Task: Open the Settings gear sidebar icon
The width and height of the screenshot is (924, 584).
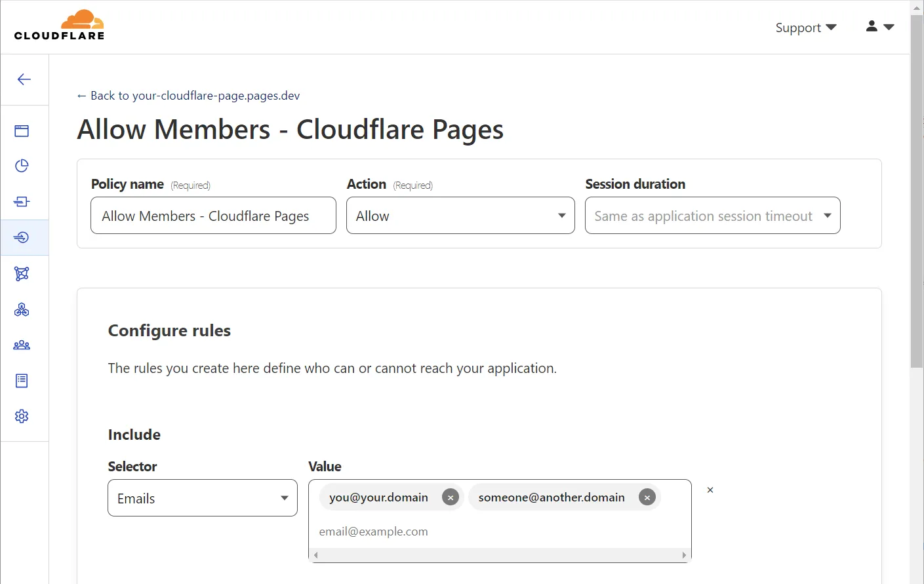Action: click(x=22, y=416)
